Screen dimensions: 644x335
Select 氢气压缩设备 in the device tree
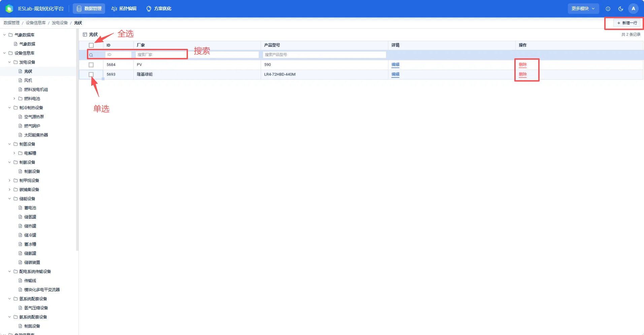click(x=36, y=308)
